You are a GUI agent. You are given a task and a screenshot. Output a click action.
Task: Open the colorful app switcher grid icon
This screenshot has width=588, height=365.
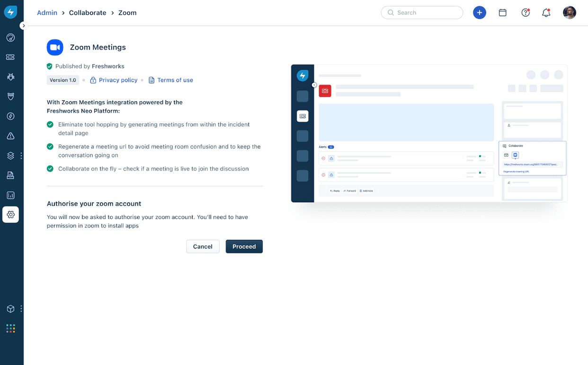point(10,328)
